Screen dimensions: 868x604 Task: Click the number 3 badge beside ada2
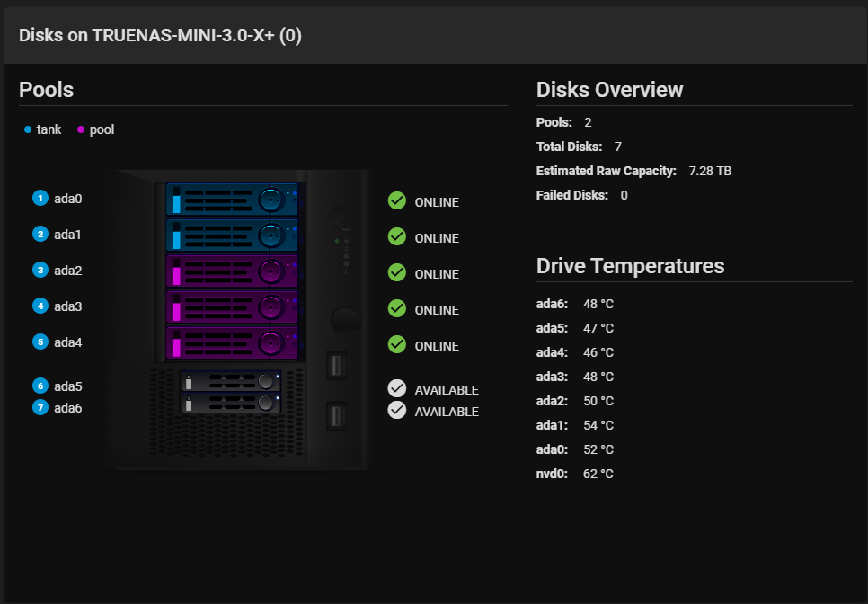(40, 271)
